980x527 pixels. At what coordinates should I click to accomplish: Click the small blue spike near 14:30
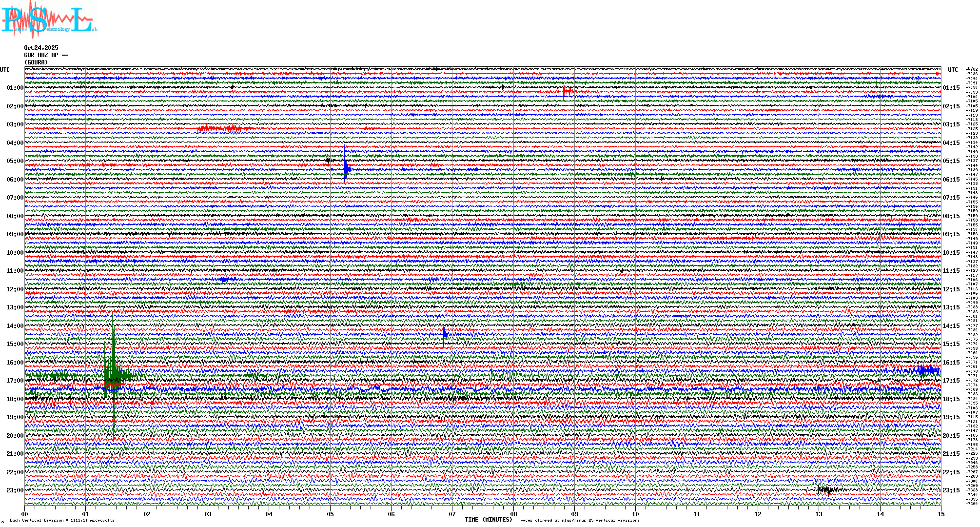445,334
